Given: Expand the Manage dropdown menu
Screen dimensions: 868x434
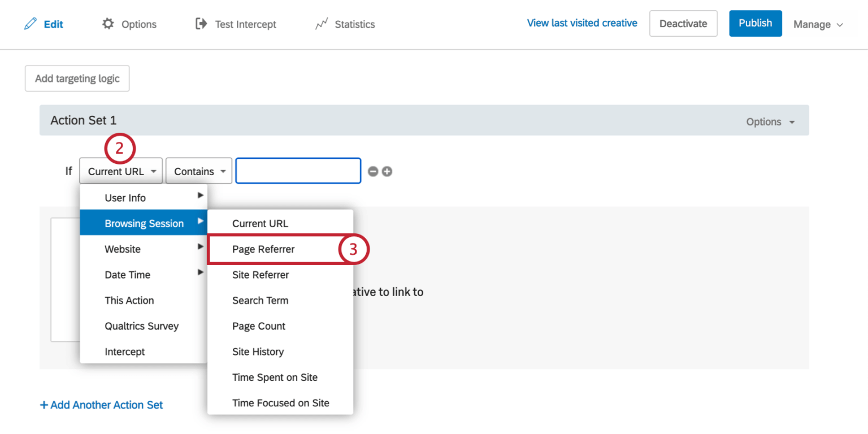Looking at the screenshot, I should pyautogui.click(x=818, y=24).
